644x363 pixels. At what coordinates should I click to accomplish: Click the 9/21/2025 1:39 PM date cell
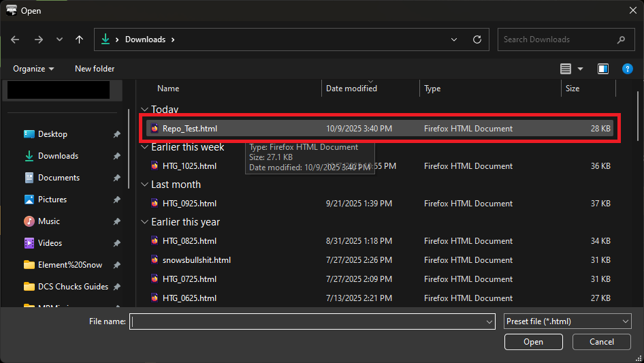click(x=359, y=204)
